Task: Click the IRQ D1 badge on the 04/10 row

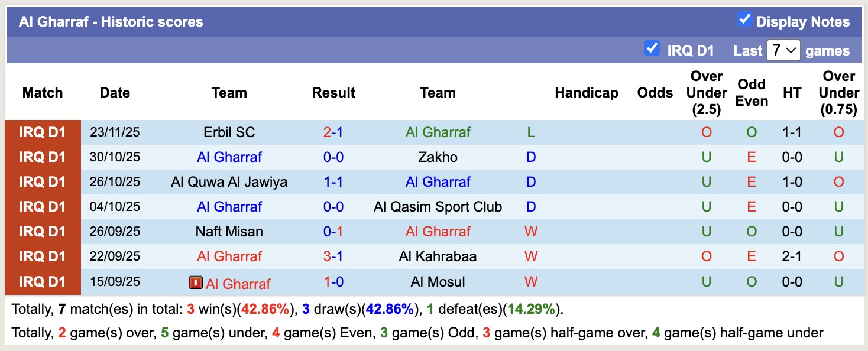Action: 43,206
